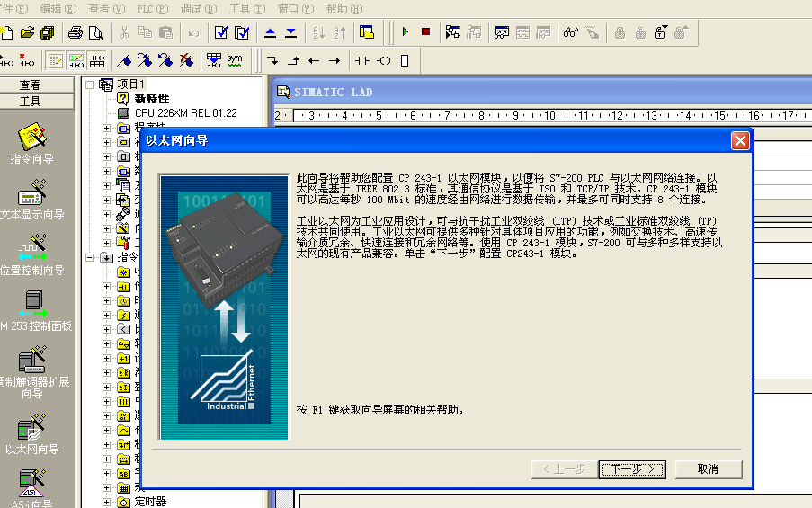Toggle symbol information table icon
Screen dimensions: 812x508
tap(97, 60)
